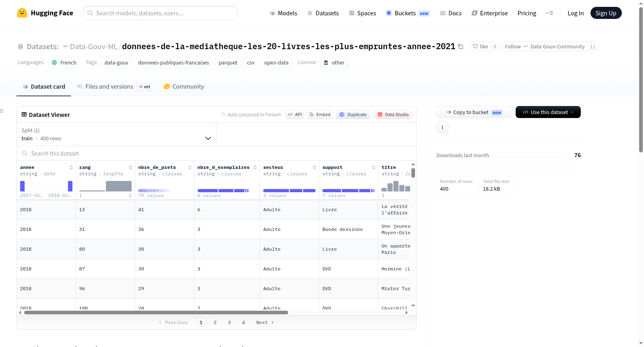Go to Datasets in the navigation
This screenshot has width=644, height=347.
click(x=323, y=13)
